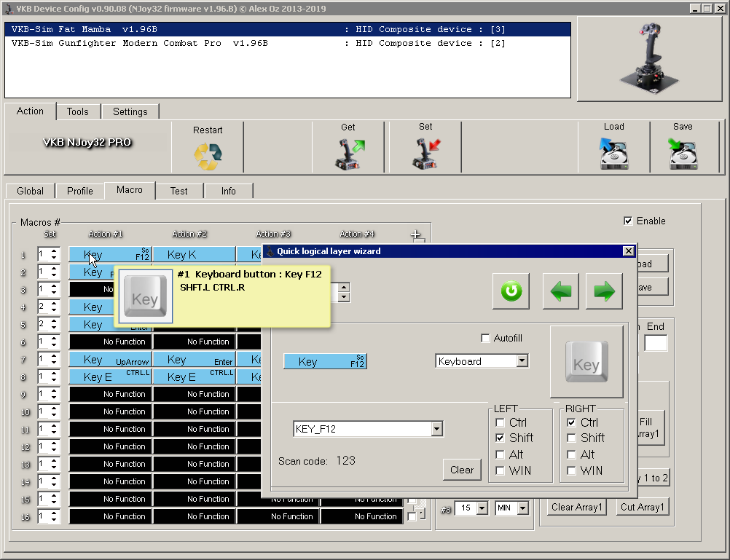Open the MIN dropdown

[x=522, y=508]
